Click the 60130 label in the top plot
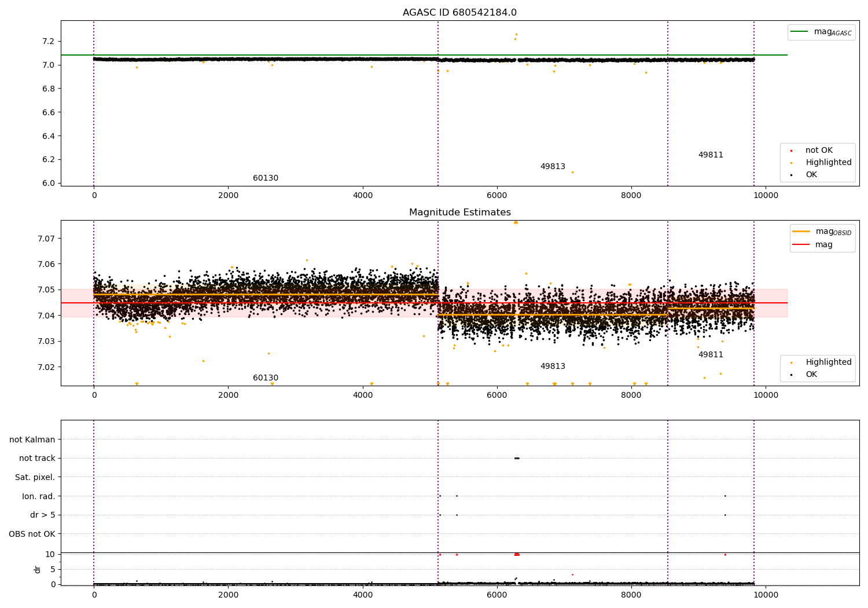Screen dimensions: 868x608 click(266, 178)
